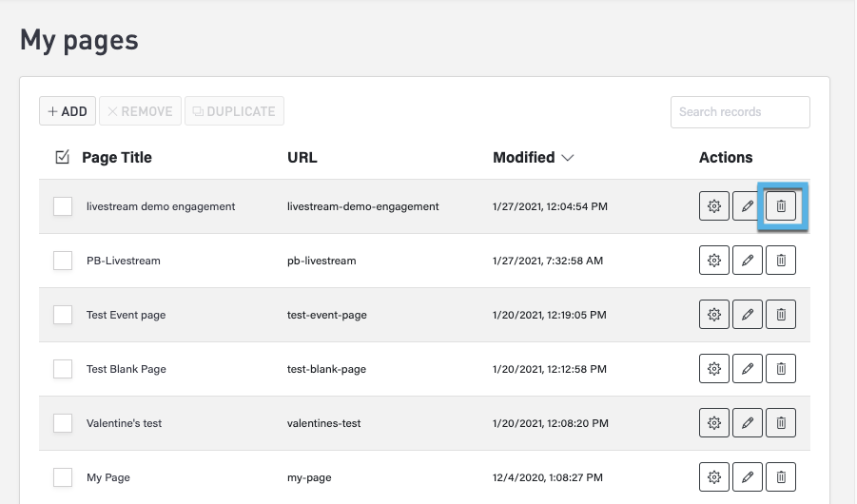This screenshot has height=504, width=857.
Task: Edit the Test Event page with pencil
Action: (x=748, y=315)
